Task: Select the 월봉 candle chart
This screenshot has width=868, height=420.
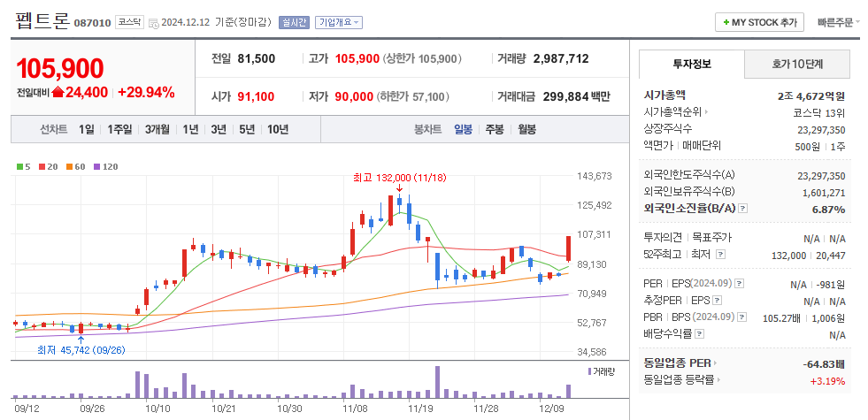Action: click(x=527, y=129)
